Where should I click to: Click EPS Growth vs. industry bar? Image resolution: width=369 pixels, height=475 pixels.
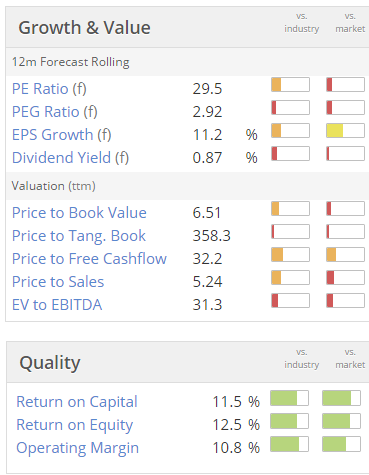(x=290, y=131)
